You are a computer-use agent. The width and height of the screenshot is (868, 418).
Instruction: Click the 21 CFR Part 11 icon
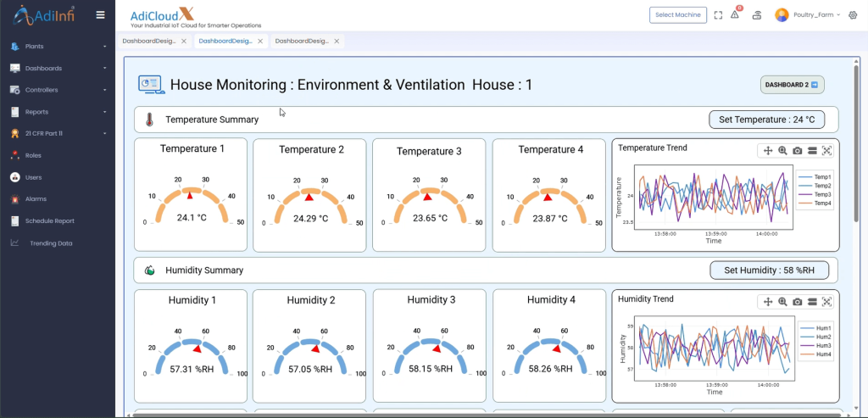[15, 133]
